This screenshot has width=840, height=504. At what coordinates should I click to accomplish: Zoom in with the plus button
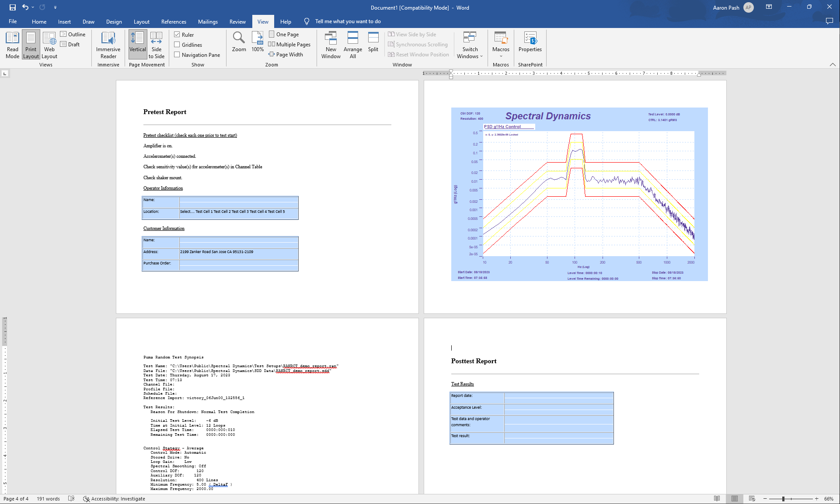(816, 499)
